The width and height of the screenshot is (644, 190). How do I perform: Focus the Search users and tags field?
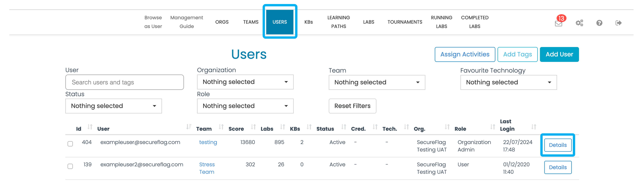(124, 82)
